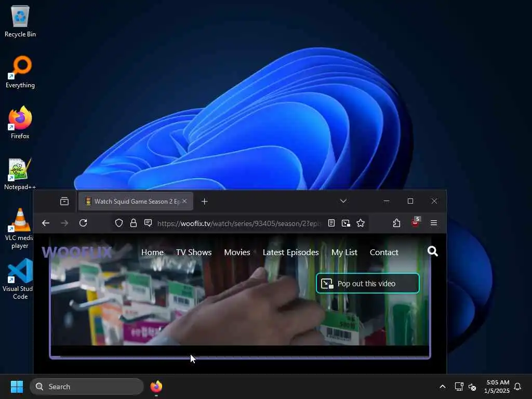Close the Watch Squid Game tab

tap(184, 201)
